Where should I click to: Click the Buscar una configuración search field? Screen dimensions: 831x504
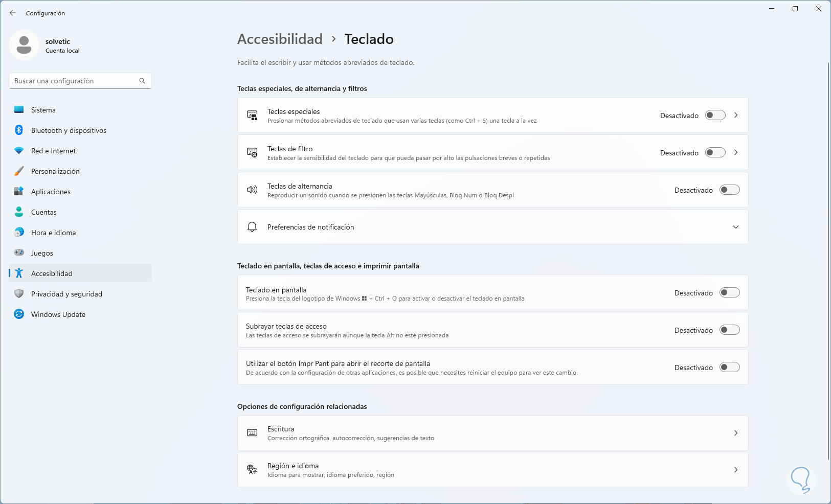(74, 81)
